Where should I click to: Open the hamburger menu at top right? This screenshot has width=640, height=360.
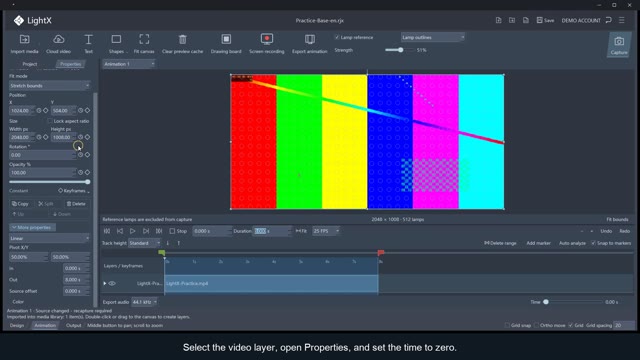click(x=622, y=20)
